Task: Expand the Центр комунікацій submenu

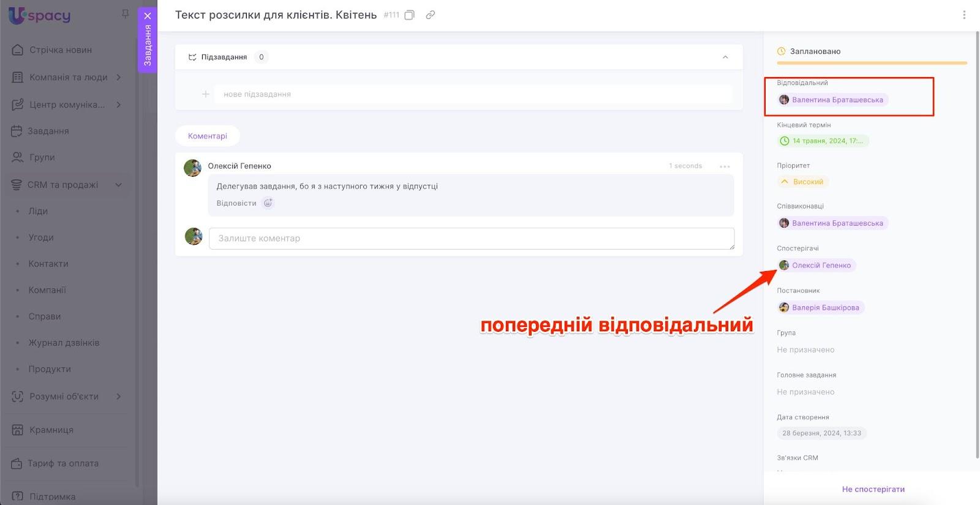Action: 119,105
